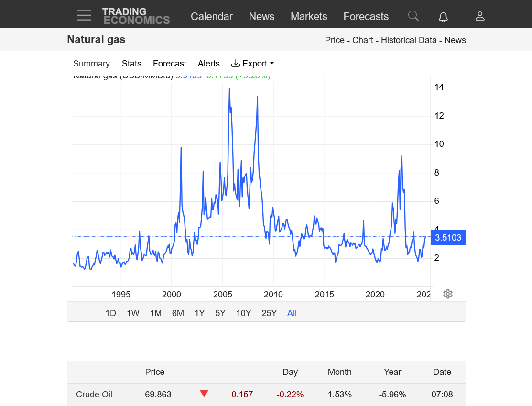This screenshot has width=532, height=406.
Task: Click the Trading Economics logo
Action: coord(136,16)
